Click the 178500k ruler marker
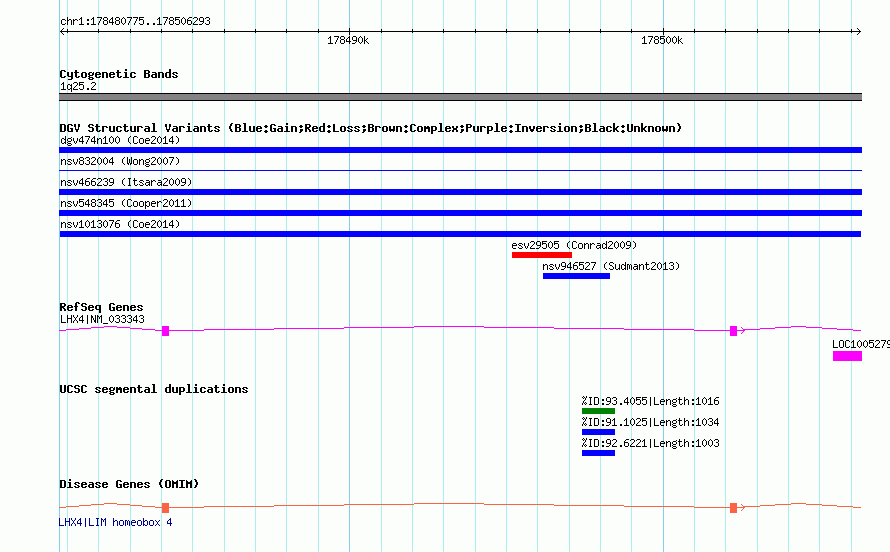890x552 pixels. click(x=662, y=40)
